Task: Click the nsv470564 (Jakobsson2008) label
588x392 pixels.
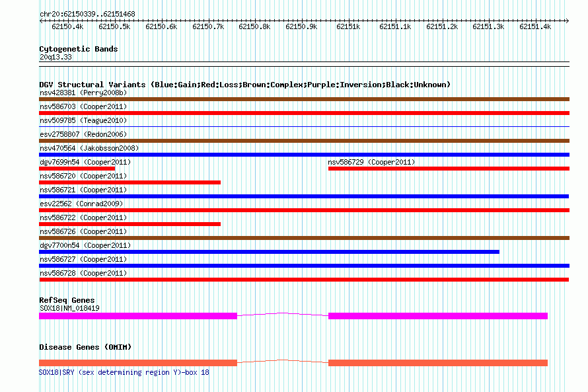Action: coord(89,148)
